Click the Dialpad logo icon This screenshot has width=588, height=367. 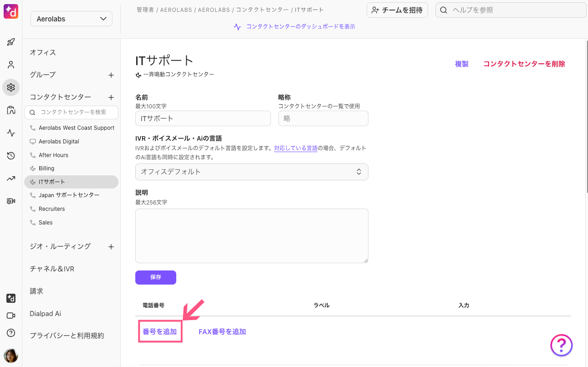tap(11, 11)
